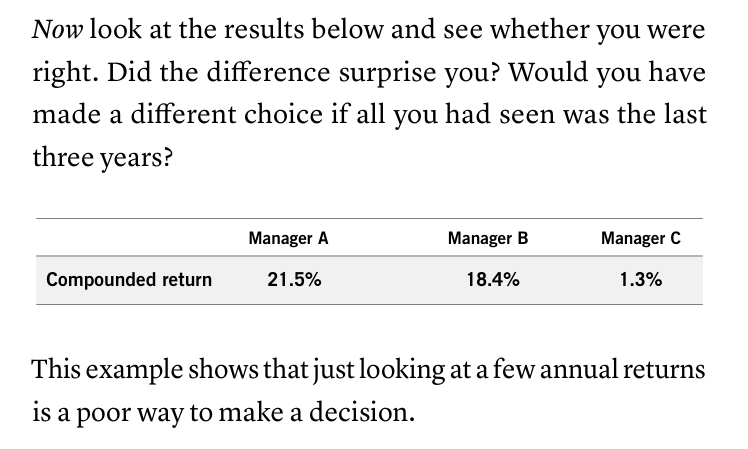Image resolution: width=748 pixels, height=449 pixels.
Task: Click the words This example
Action: (x=107, y=370)
